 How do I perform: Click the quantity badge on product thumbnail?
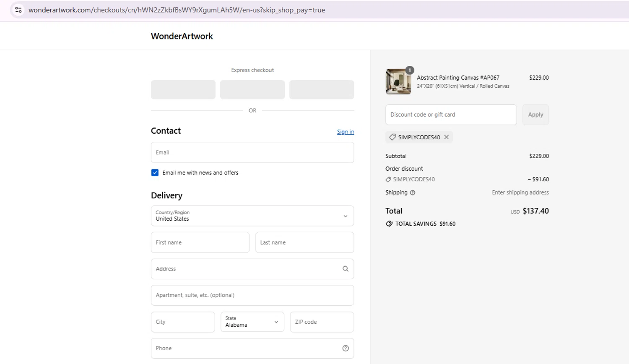[x=410, y=70]
